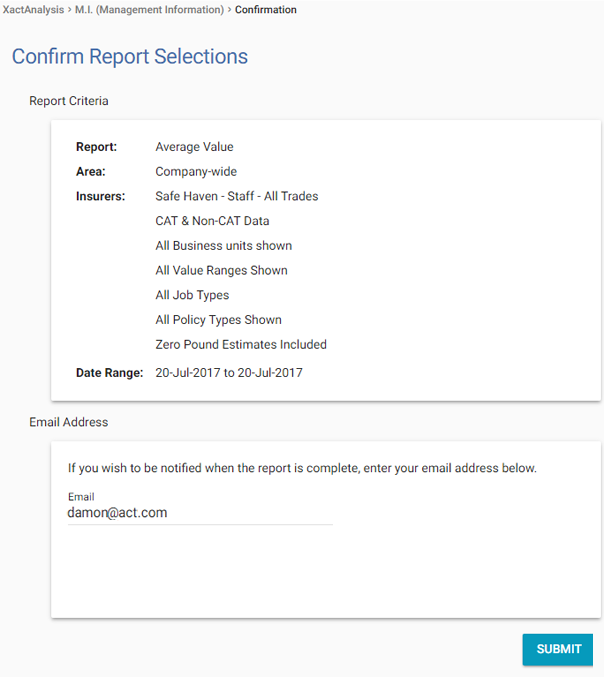Click All Business units shown text
604x677 pixels.
point(223,246)
